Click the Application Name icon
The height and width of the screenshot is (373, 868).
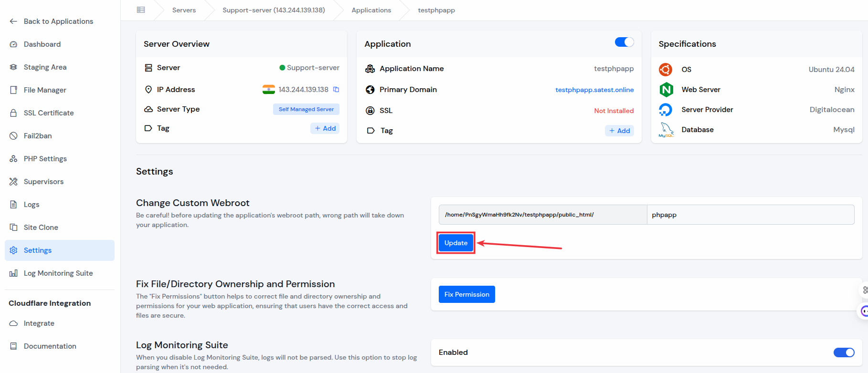click(370, 69)
